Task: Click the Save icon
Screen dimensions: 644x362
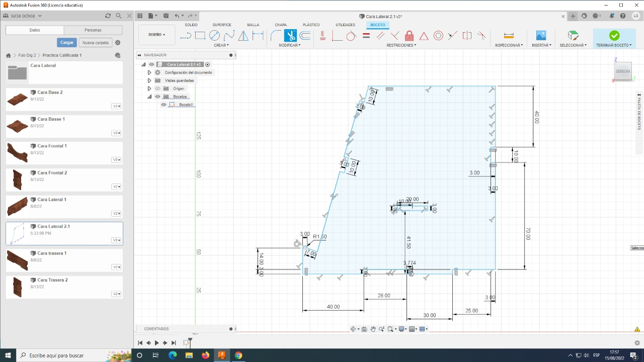Action: [x=166, y=16]
